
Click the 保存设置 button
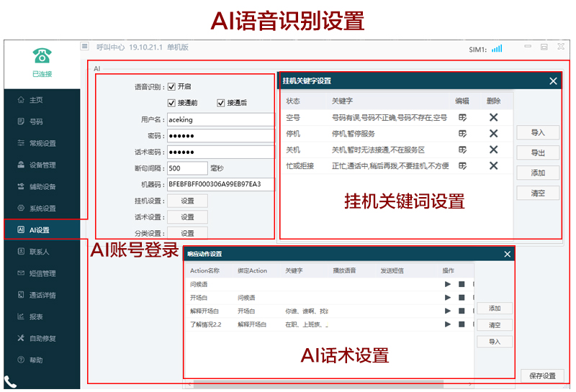[x=542, y=375]
